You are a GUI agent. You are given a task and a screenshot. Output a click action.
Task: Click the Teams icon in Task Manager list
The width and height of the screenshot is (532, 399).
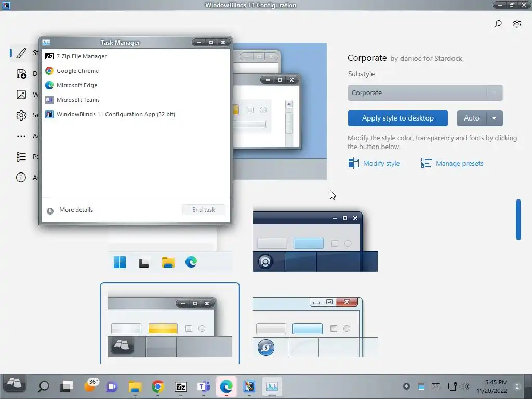tap(49, 100)
